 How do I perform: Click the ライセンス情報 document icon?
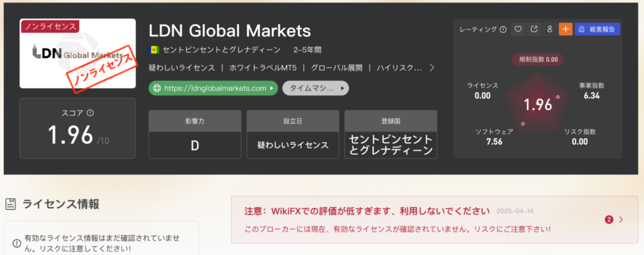click(11, 203)
